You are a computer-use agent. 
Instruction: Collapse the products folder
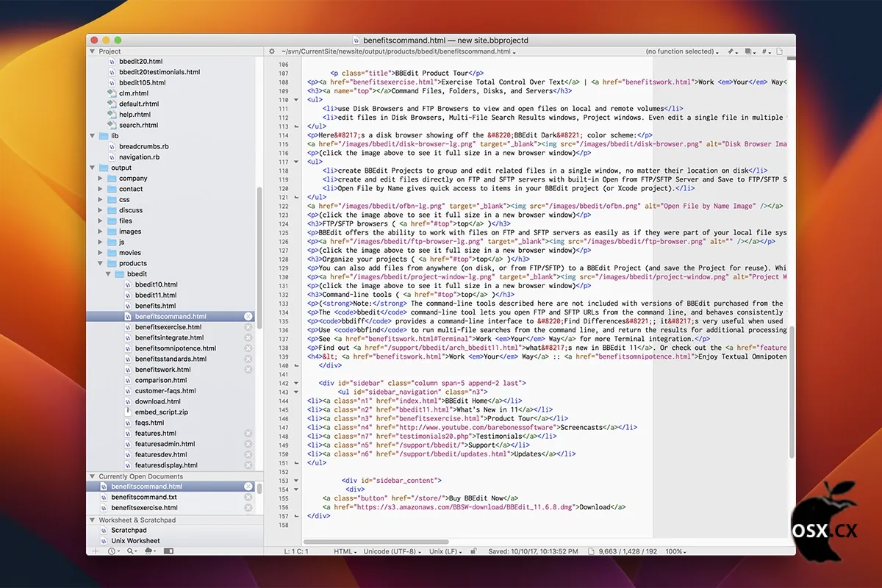click(101, 263)
